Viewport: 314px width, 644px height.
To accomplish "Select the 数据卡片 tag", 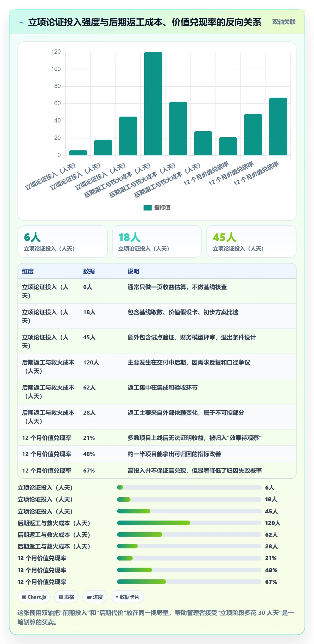I will point(127,597).
